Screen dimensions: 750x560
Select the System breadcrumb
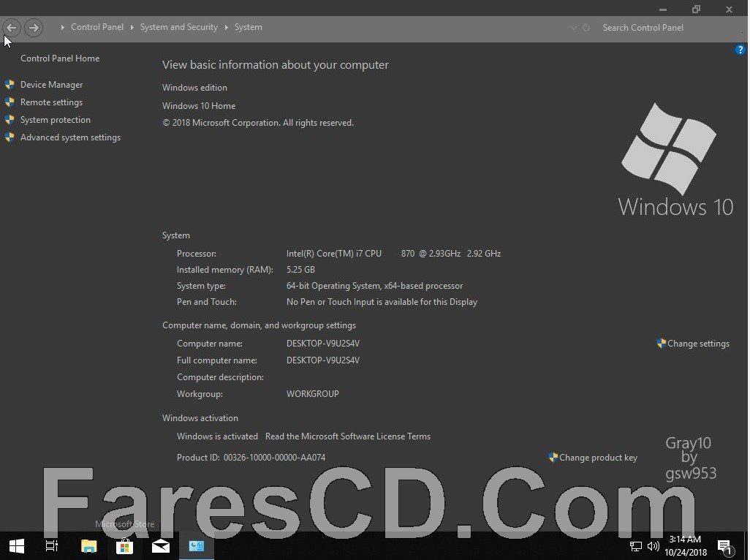249,27
